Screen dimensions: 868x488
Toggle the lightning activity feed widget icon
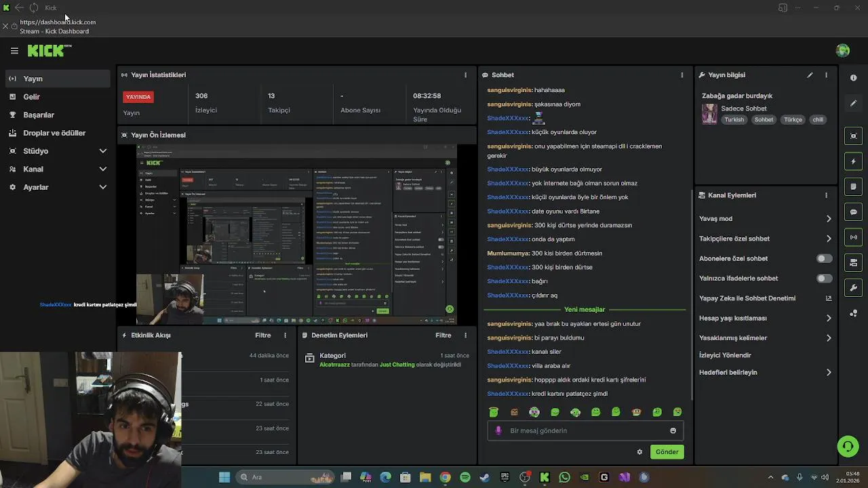[853, 161]
